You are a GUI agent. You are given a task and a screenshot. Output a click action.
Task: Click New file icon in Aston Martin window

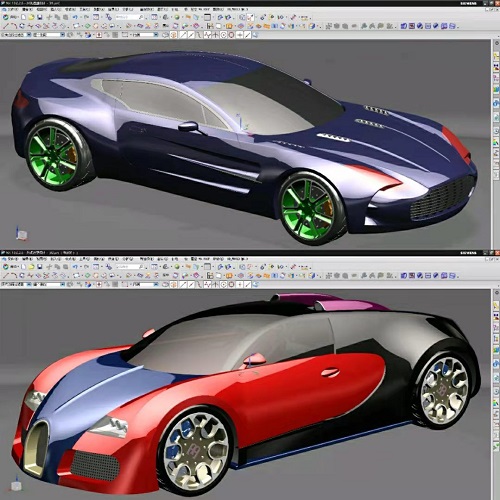[x=23, y=17]
